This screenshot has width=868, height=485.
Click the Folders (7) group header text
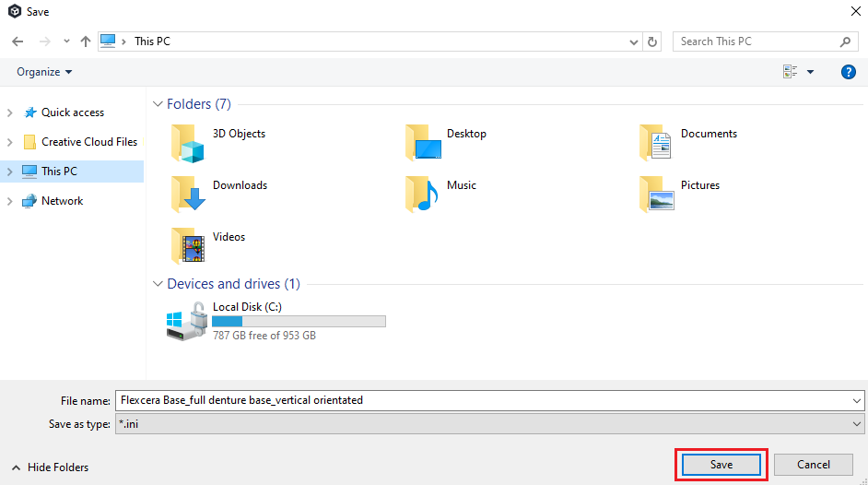click(x=199, y=104)
